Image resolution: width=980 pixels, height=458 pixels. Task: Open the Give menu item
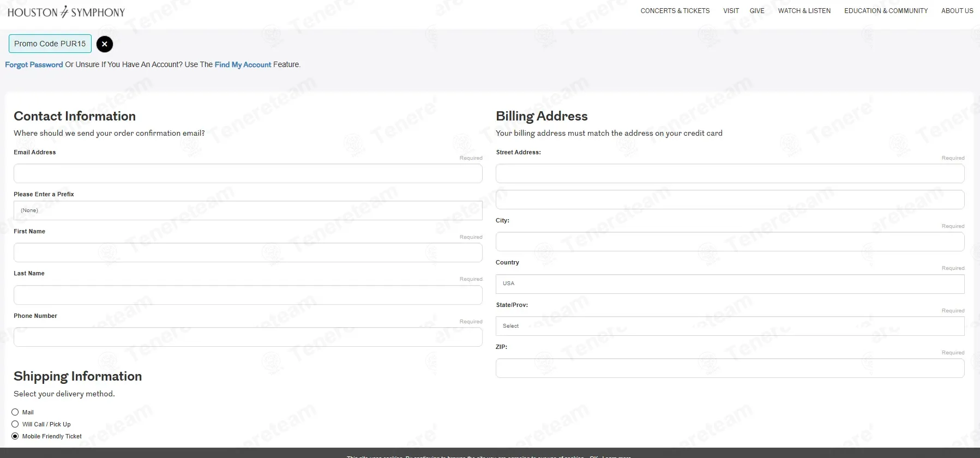click(x=756, y=11)
